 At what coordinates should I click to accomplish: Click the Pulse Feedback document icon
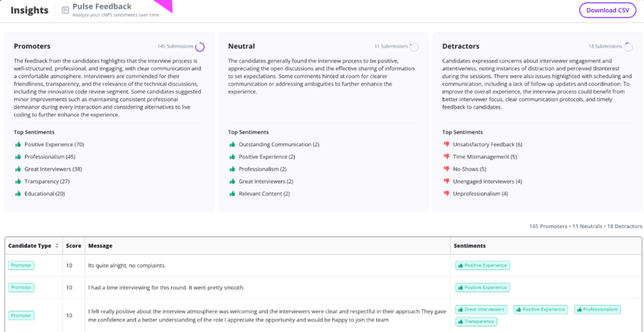[x=65, y=10]
